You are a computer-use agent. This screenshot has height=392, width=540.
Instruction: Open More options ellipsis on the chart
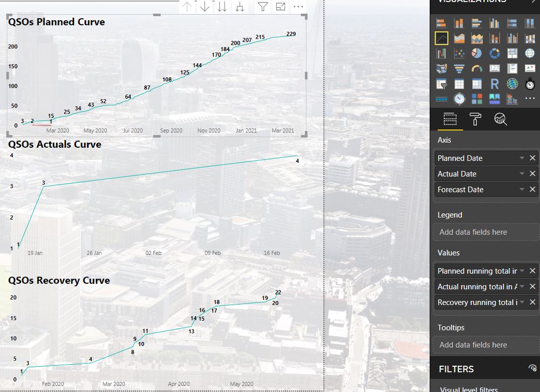coord(298,7)
